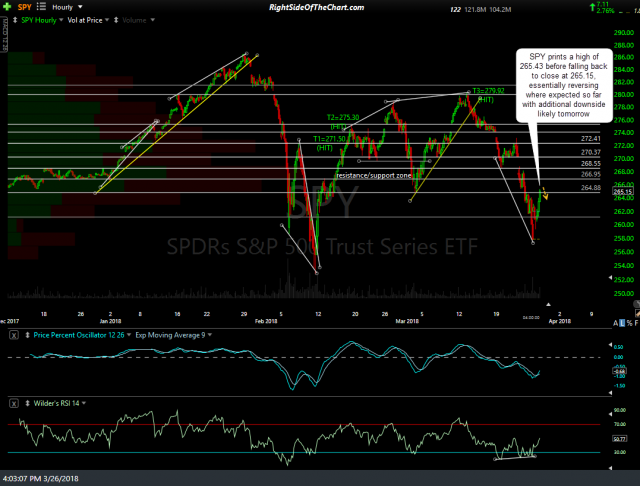
Task: Click the 250.00 price scale label
Action: point(624,293)
